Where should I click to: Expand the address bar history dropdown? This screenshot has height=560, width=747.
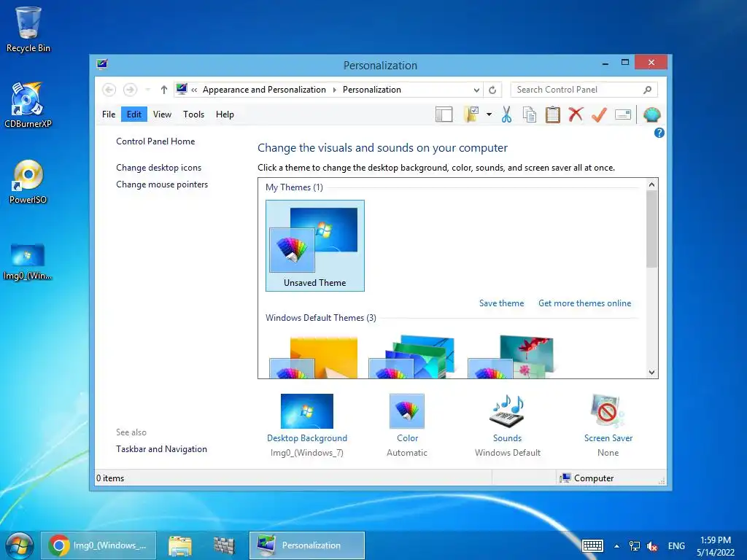point(476,90)
